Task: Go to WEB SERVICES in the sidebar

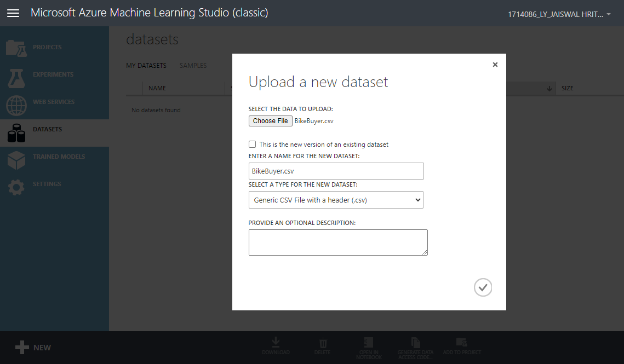Action: click(x=55, y=102)
